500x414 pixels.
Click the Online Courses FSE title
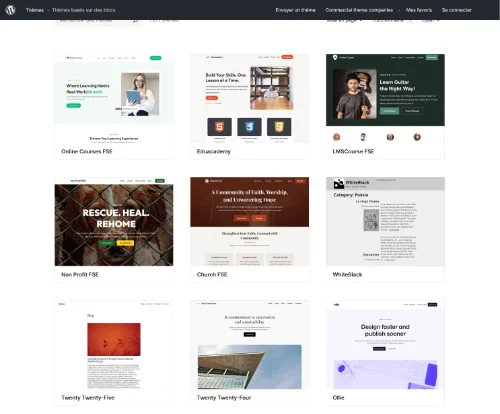[87, 151]
